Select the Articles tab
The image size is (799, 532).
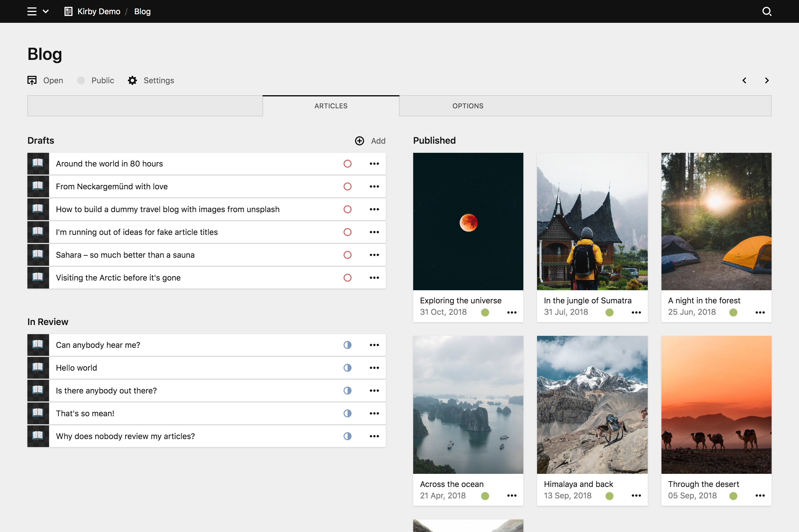tap(331, 106)
